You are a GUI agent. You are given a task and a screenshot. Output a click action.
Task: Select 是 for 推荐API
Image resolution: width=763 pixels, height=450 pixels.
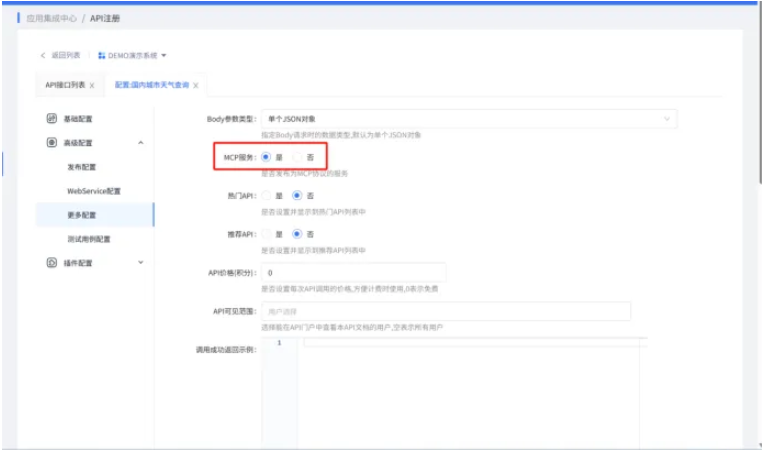pyautogui.click(x=266, y=234)
